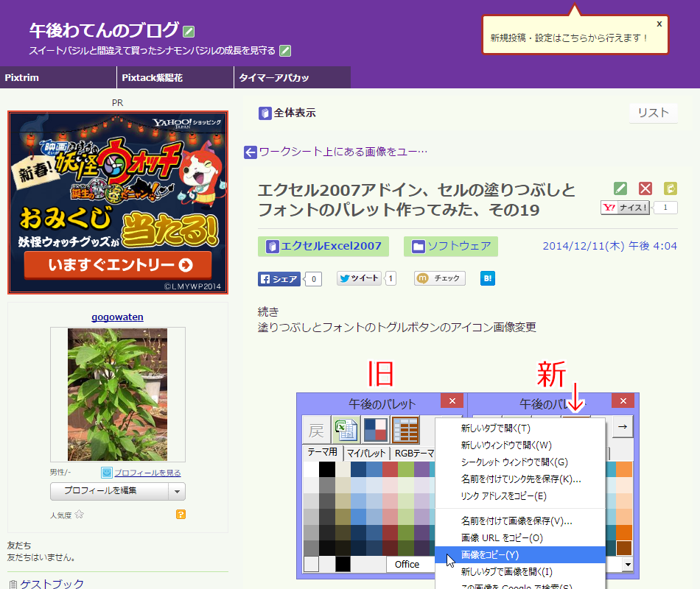Click the pencil edit icon near the article title
Image resolution: width=700 pixels, height=589 pixels.
tap(620, 188)
